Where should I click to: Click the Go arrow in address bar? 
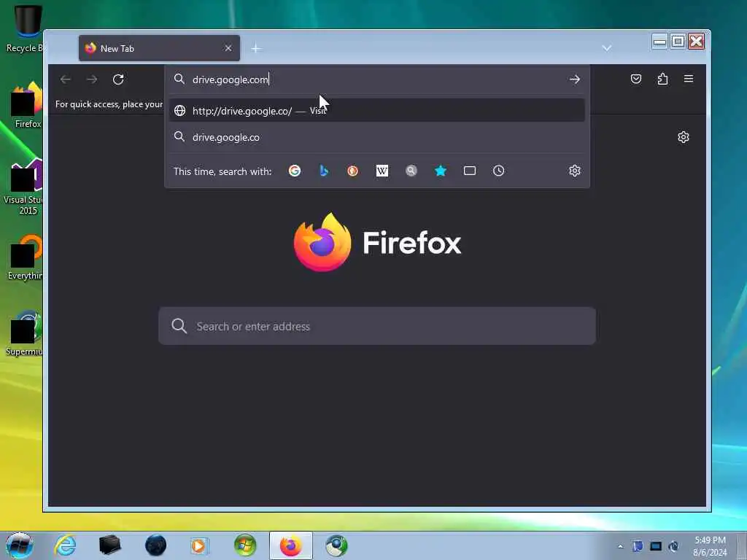tap(575, 79)
